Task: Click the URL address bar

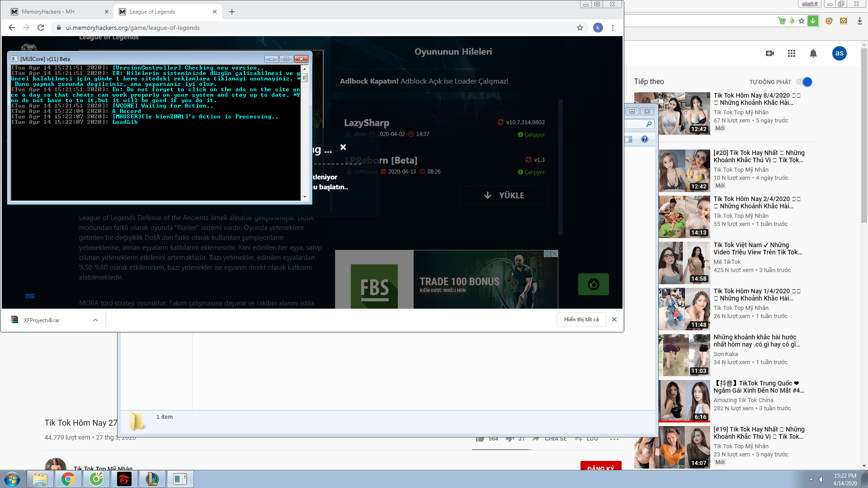Action: 316,28
